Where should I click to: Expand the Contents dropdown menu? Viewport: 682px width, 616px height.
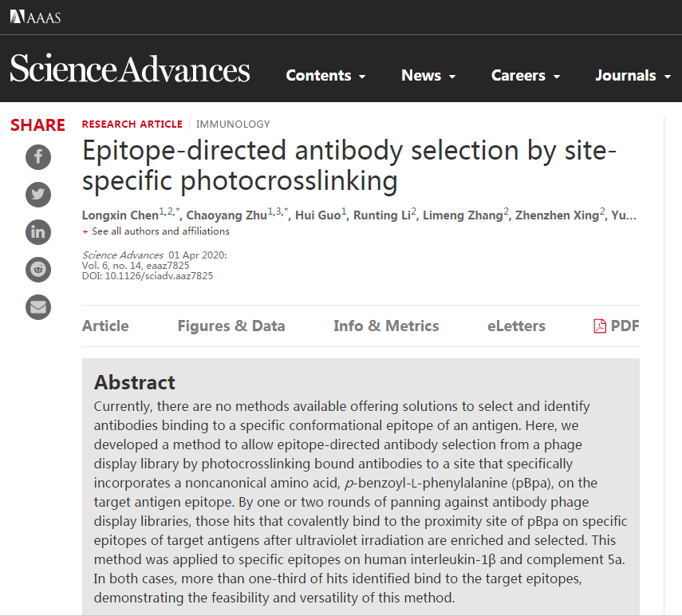pos(325,76)
